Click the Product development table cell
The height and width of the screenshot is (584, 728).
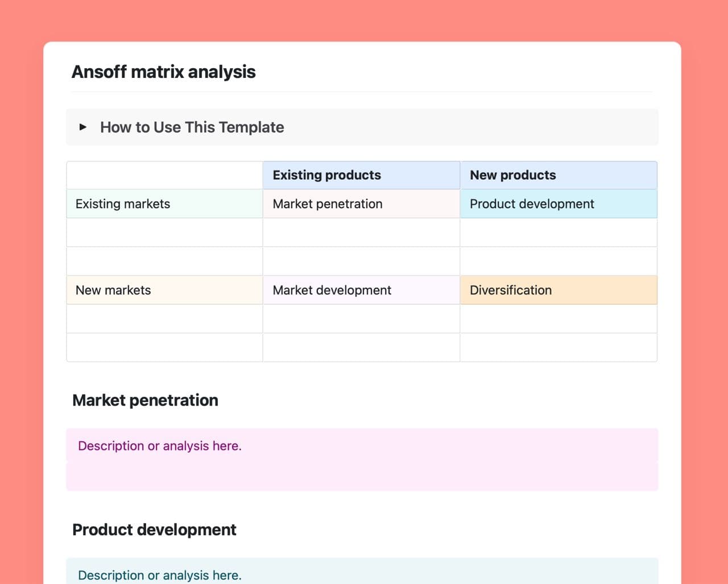pyautogui.click(x=558, y=204)
